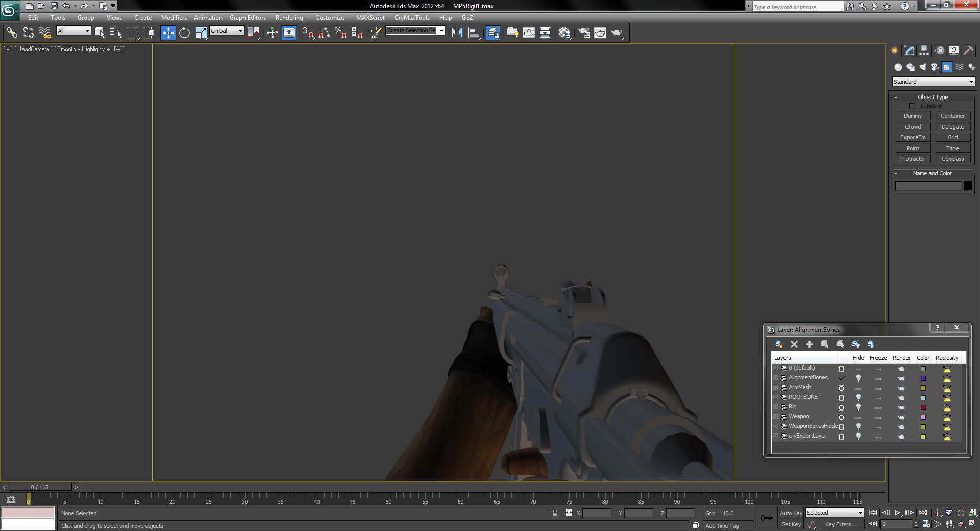Viewport: 980px width, 531px height.
Task: Toggle hide state of ROOTBONE layer
Action: [858, 398]
